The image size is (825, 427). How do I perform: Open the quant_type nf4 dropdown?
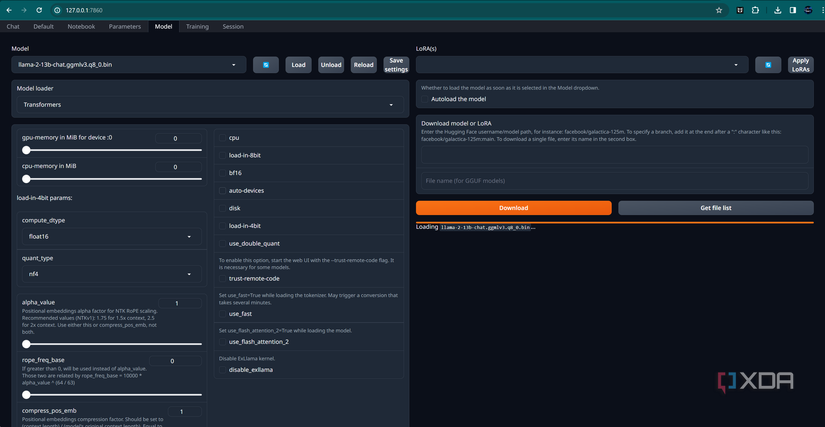tap(107, 273)
